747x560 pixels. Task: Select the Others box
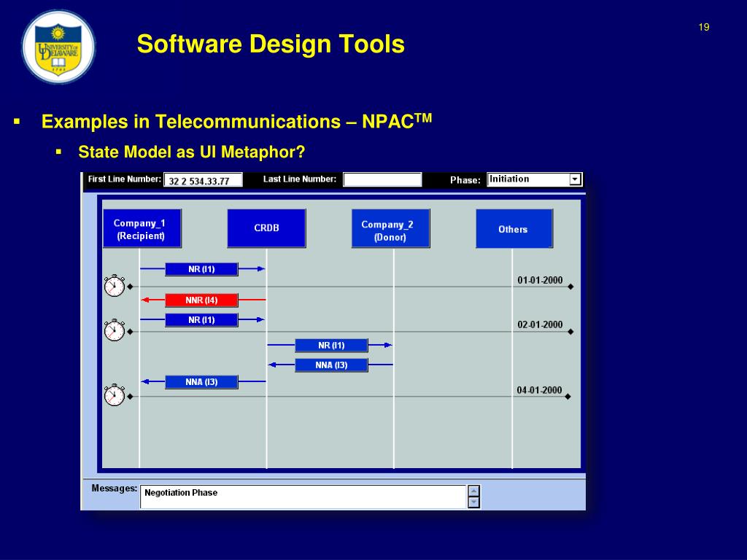pyautogui.click(x=514, y=228)
